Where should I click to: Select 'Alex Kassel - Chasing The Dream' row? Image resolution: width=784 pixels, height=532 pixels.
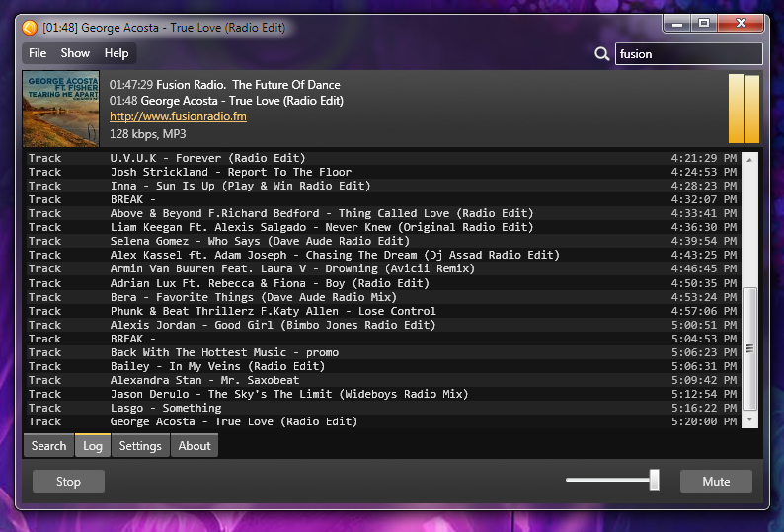[383, 255]
